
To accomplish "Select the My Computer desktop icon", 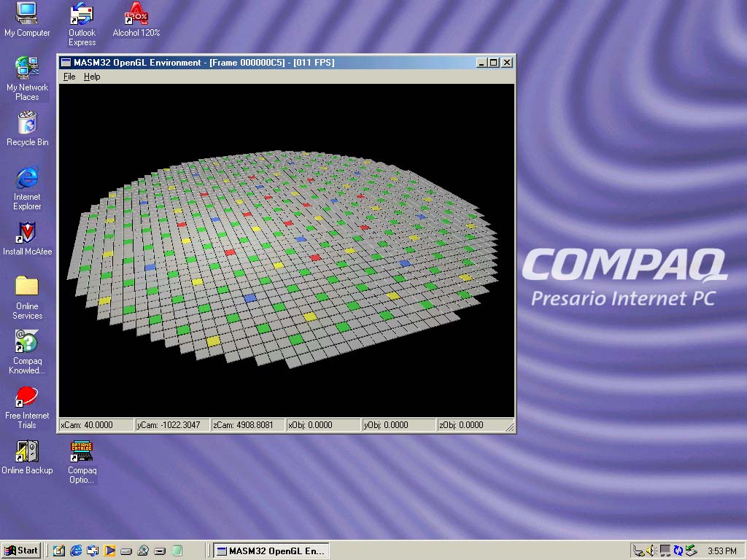I will (27, 20).
